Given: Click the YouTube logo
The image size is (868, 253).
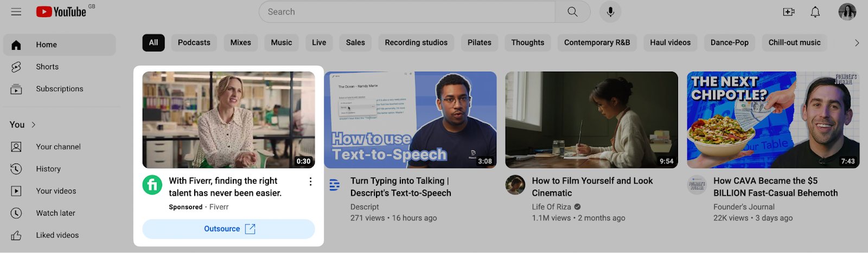Looking at the screenshot, I should pos(61,12).
